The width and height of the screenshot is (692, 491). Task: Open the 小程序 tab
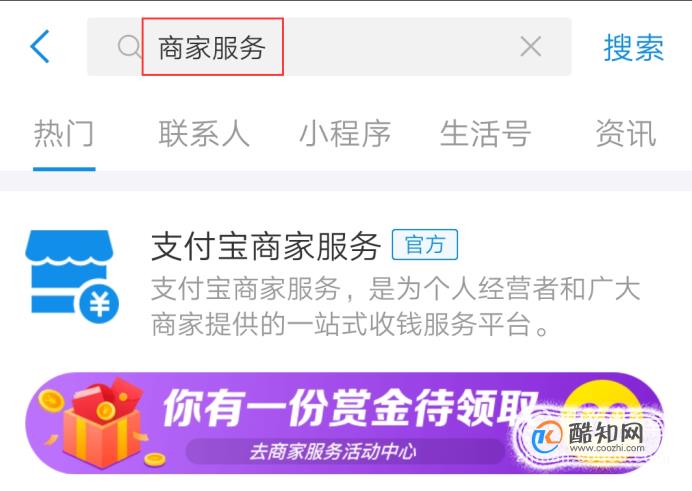pyautogui.click(x=345, y=133)
